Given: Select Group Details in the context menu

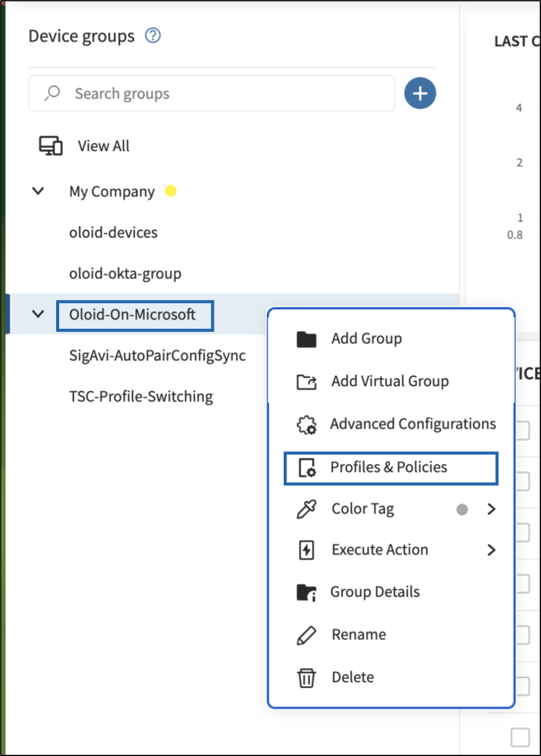Looking at the screenshot, I should [375, 592].
